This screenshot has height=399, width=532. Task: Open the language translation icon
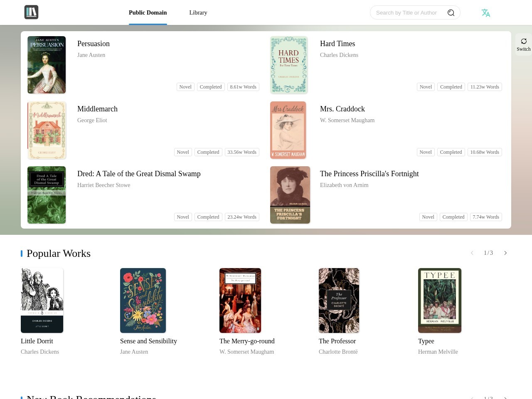coord(485,13)
